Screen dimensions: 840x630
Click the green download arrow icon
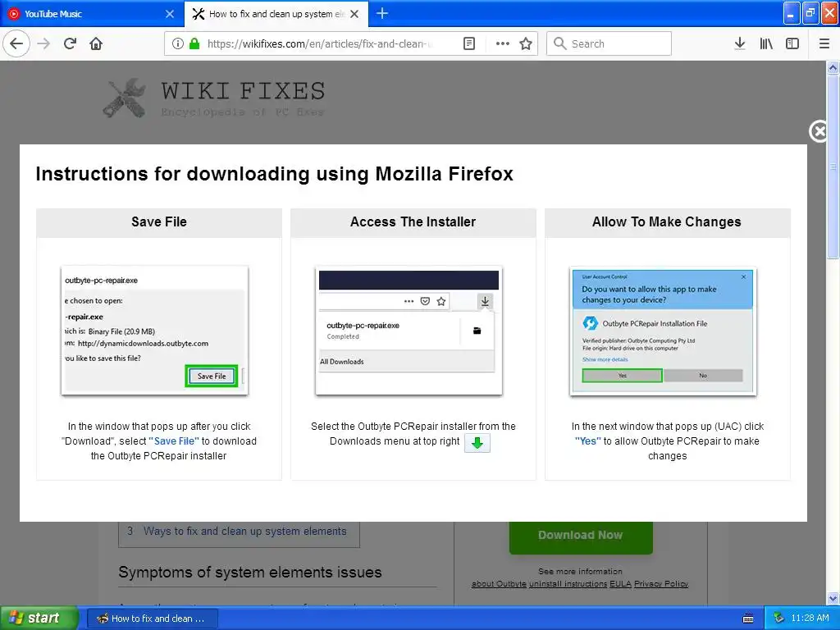point(477,443)
